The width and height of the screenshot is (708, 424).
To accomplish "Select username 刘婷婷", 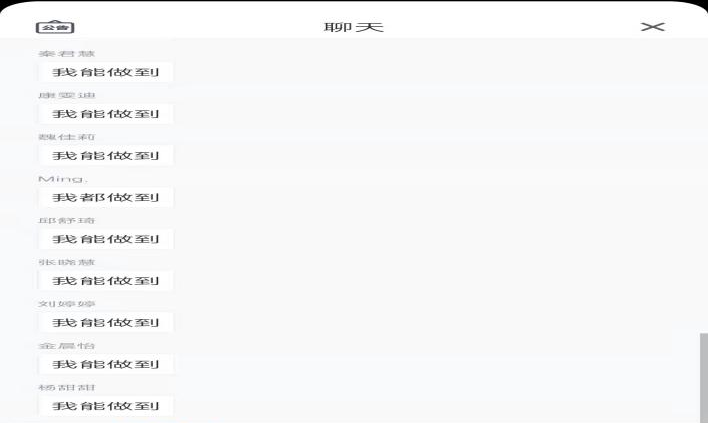I will (66, 304).
